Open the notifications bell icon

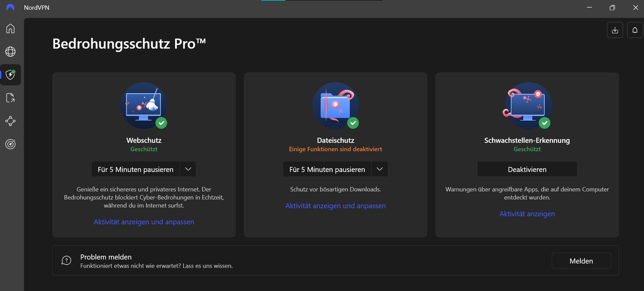click(x=635, y=30)
